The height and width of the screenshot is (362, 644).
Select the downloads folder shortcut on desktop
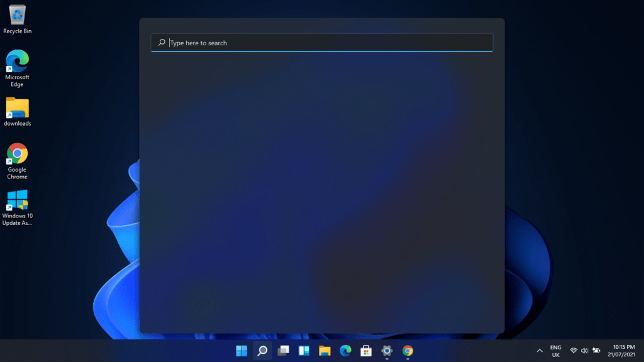[x=17, y=112]
